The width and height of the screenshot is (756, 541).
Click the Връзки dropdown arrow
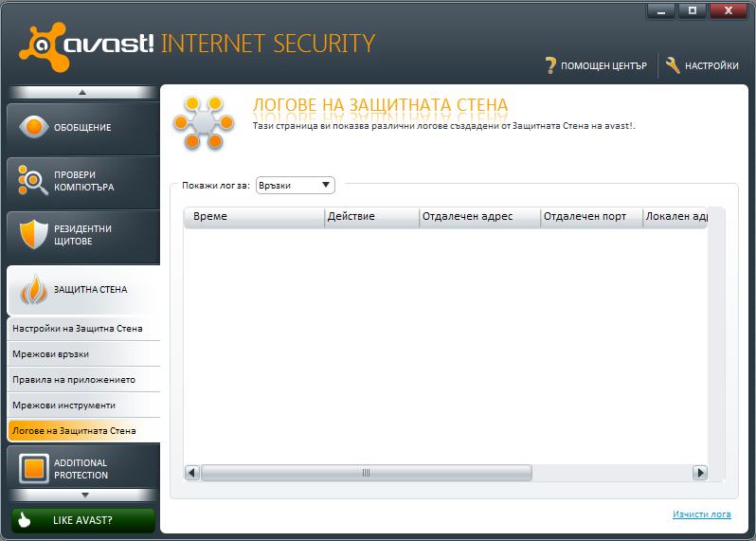tap(326, 185)
